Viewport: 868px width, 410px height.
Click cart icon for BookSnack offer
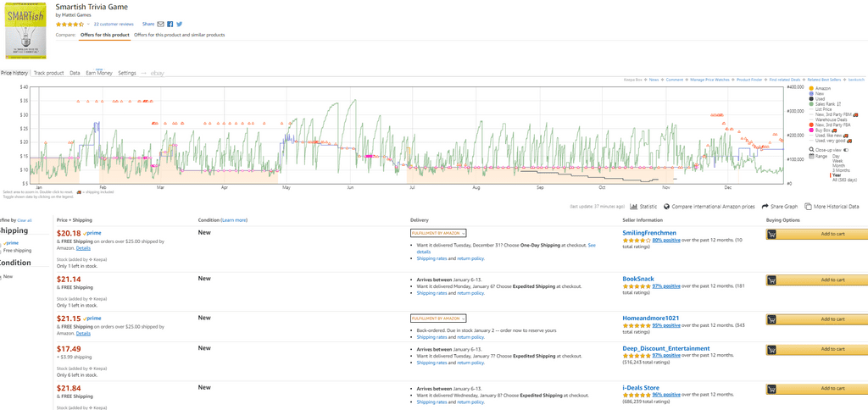pos(772,280)
